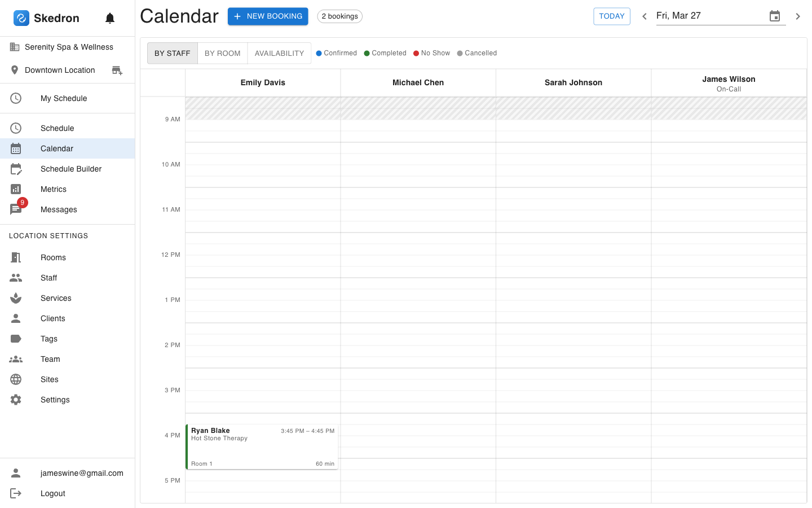Open Metrics page
The width and height of the screenshot is (812, 508).
click(x=67, y=189)
